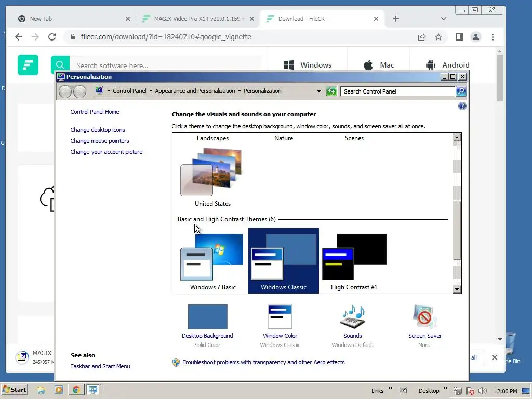Click theme list scroll down arrow

click(x=457, y=289)
